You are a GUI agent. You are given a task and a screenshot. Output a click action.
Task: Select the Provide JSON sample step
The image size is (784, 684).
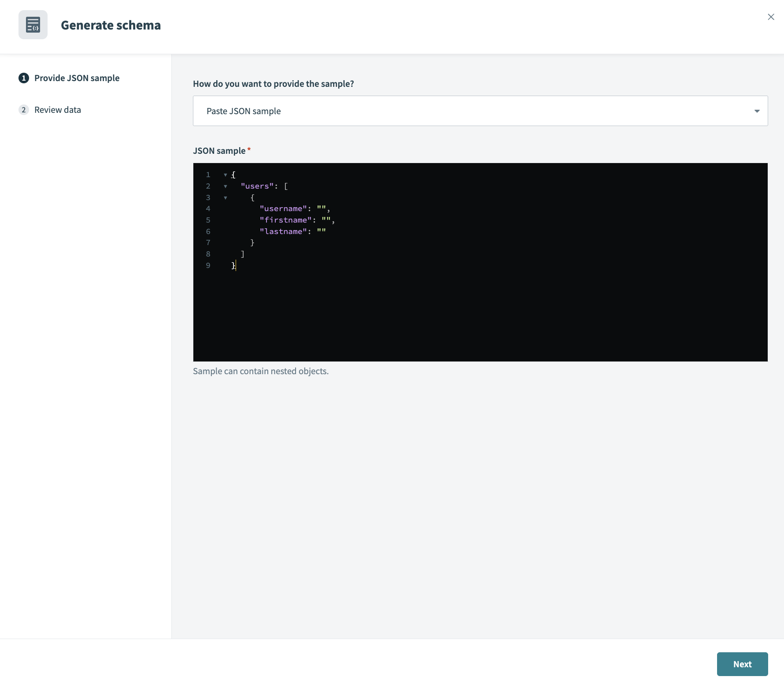77,78
